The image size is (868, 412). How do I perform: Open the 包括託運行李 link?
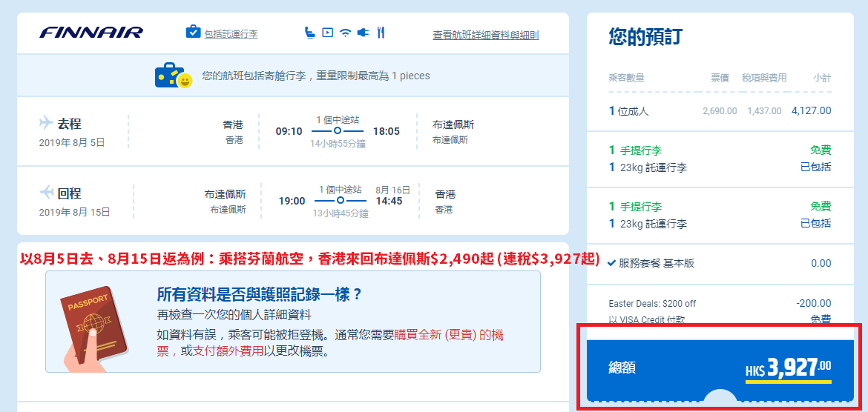click(x=231, y=34)
